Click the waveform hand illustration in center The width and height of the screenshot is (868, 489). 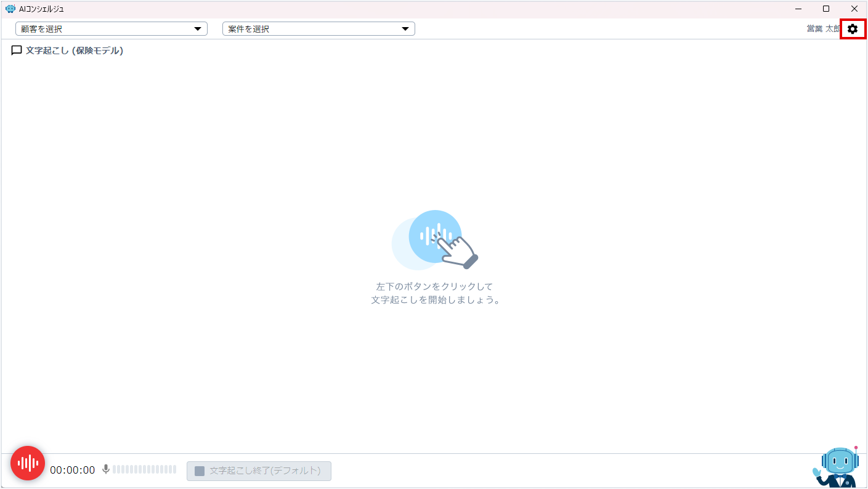coord(435,240)
